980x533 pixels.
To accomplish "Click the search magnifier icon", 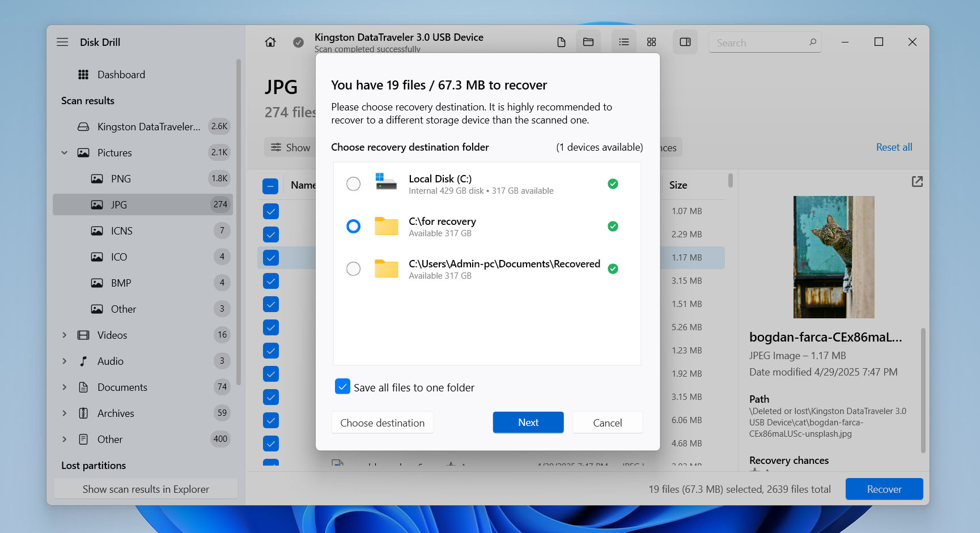I will pos(812,42).
